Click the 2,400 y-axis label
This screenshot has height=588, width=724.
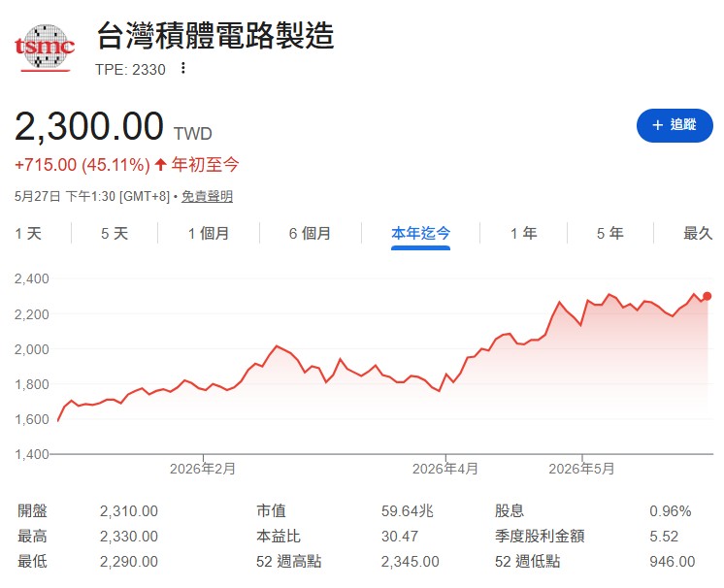tap(31, 278)
